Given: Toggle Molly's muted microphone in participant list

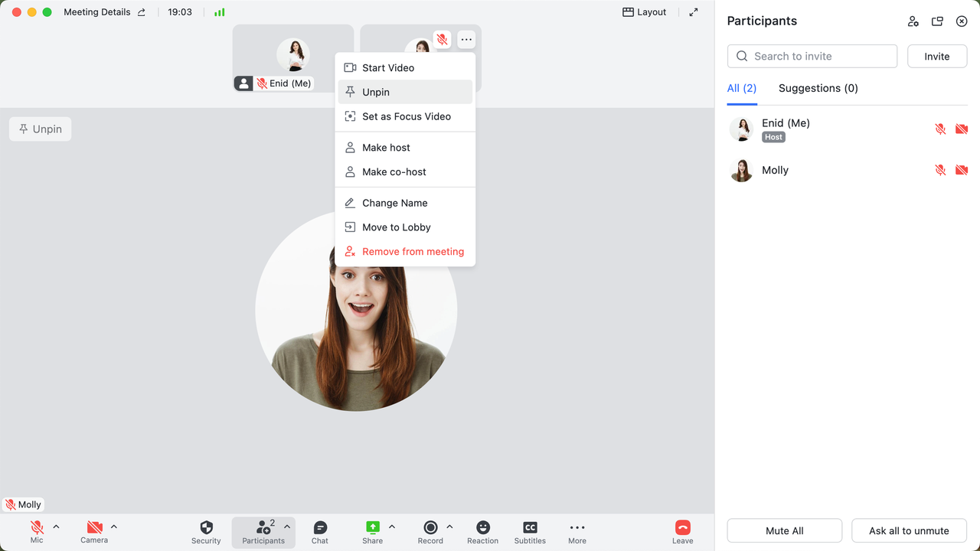Looking at the screenshot, I should 940,170.
